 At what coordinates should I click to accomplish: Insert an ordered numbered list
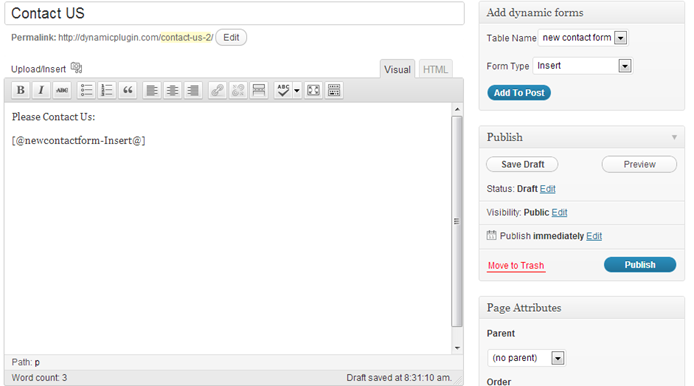click(107, 90)
